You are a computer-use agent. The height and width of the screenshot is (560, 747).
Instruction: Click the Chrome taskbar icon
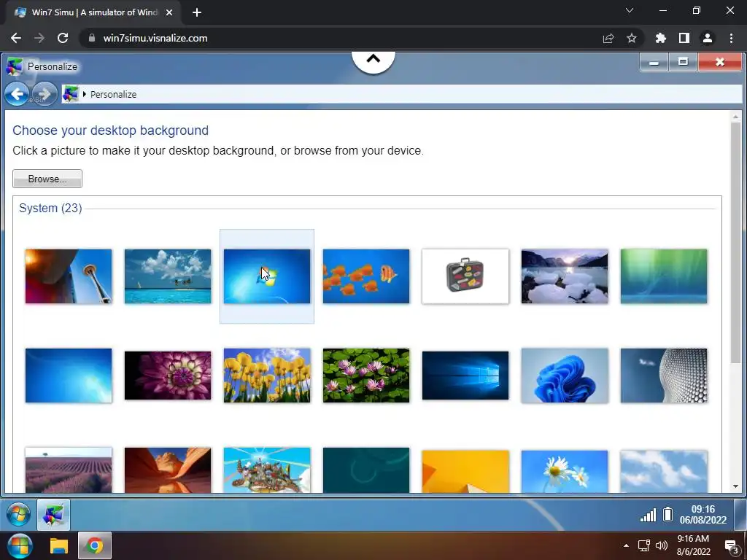pyautogui.click(x=95, y=545)
